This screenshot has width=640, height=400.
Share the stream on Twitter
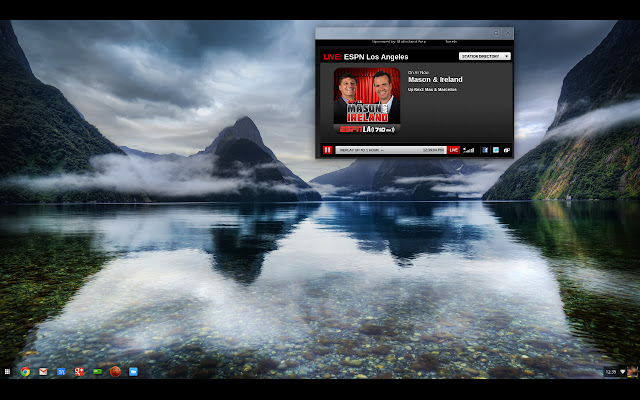pos(496,150)
